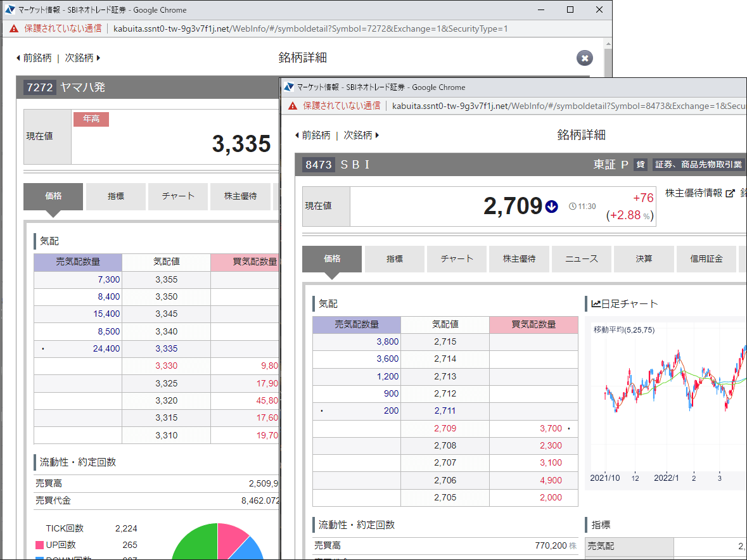Image resolution: width=747 pixels, height=560 pixels.
Task: Click sell quantity 7,300
Action: coord(108,280)
